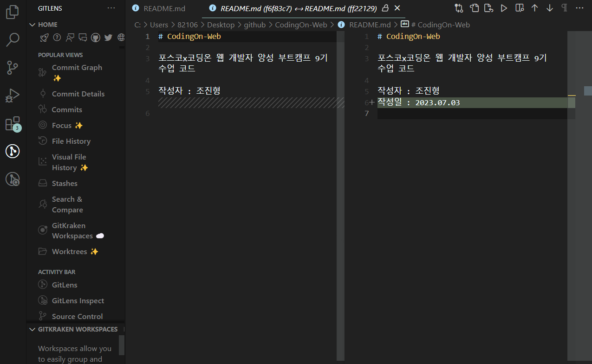The height and width of the screenshot is (364, 592).
Task: Open GitKraken Workspaces view
Action: [72, 230]
